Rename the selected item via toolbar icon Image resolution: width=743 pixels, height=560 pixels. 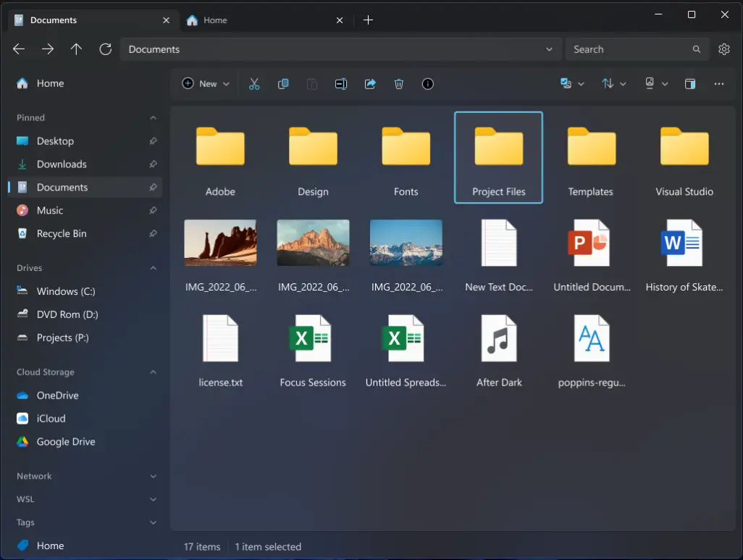click(341, 83)
